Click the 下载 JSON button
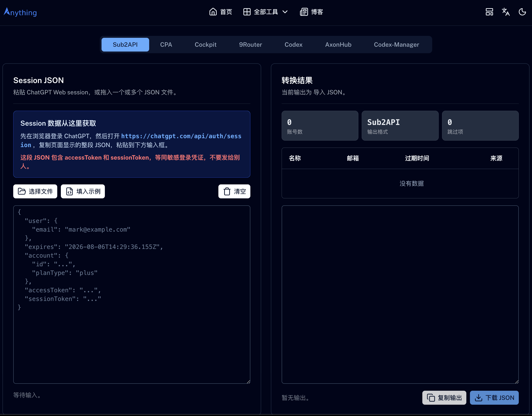532x416 pixels. tap(494, 398)
